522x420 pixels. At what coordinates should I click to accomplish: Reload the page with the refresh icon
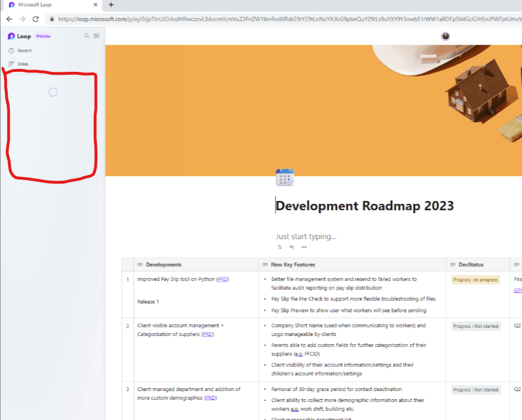35,19
